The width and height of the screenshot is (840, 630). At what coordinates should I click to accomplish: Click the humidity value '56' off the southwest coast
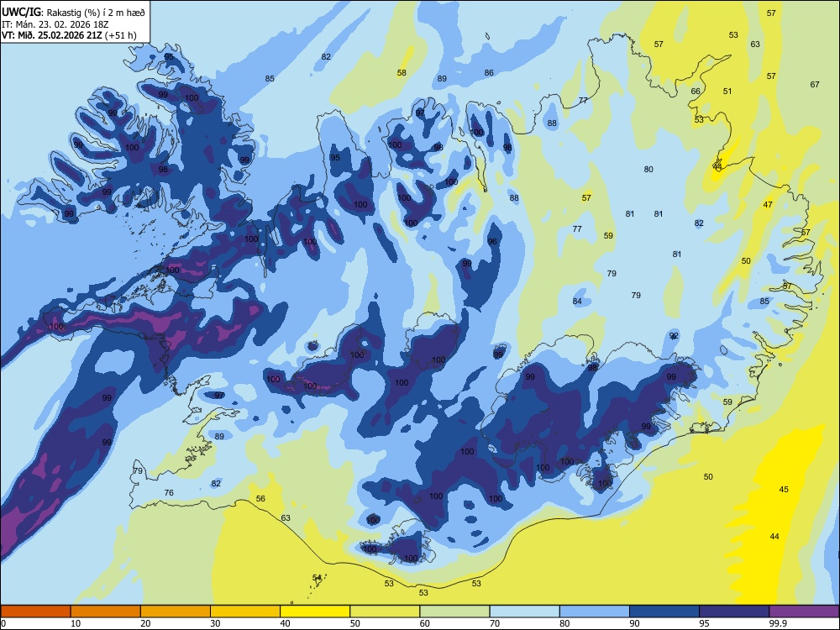point(260,499)
